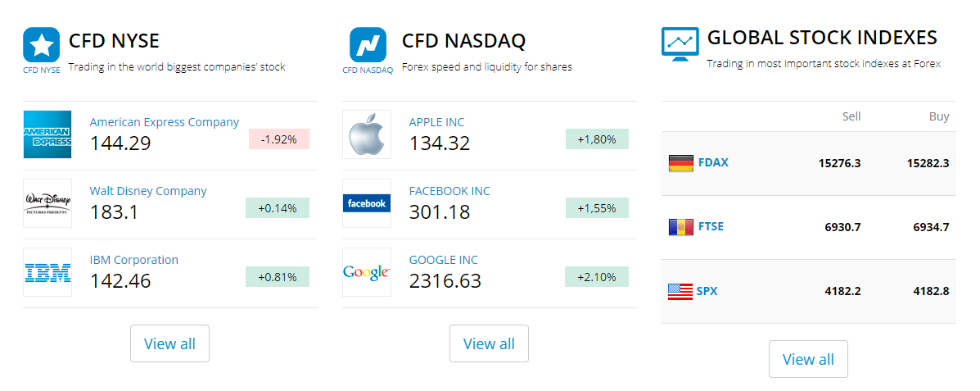Viewport: 980px width, 391px height.
Task: Click the green +2.10% change badge
Action: click(596, 277)
